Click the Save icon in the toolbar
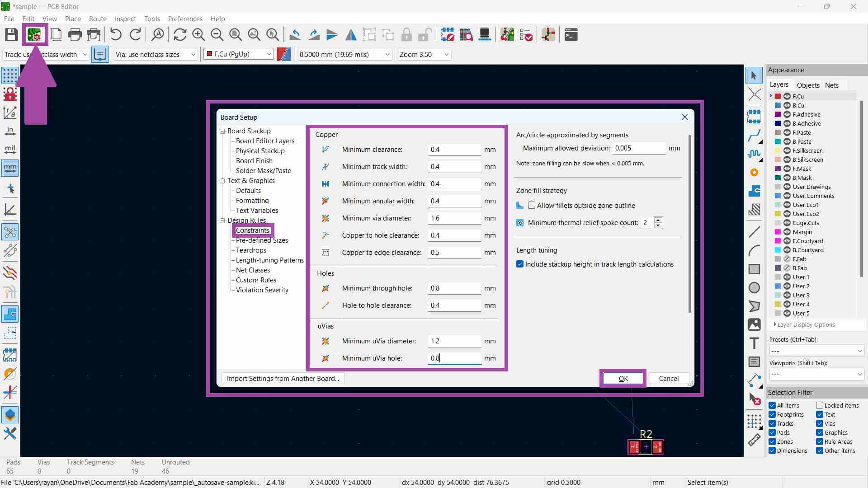The height and width of the screenshot is (488, 868). point(11,35)
